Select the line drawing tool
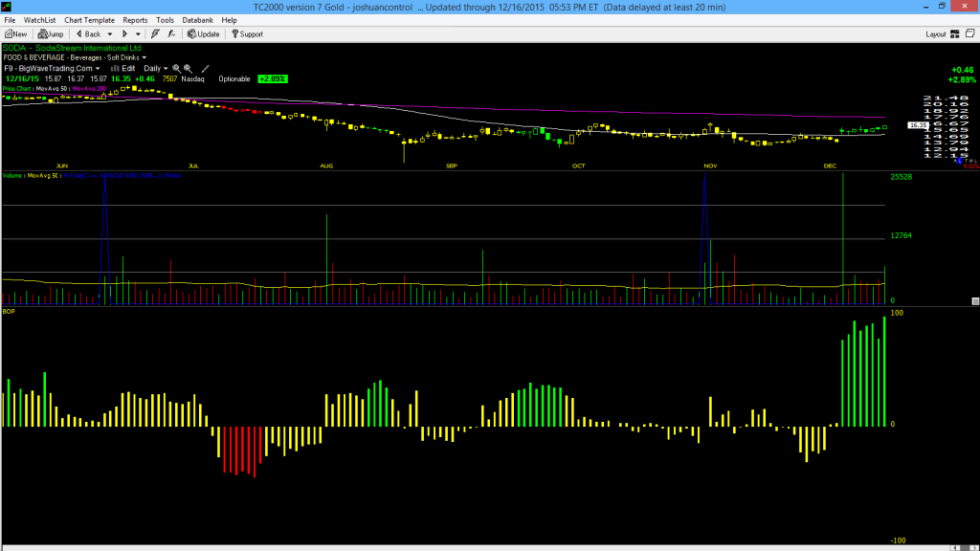980x551 pixels. [x=205, y=68]
